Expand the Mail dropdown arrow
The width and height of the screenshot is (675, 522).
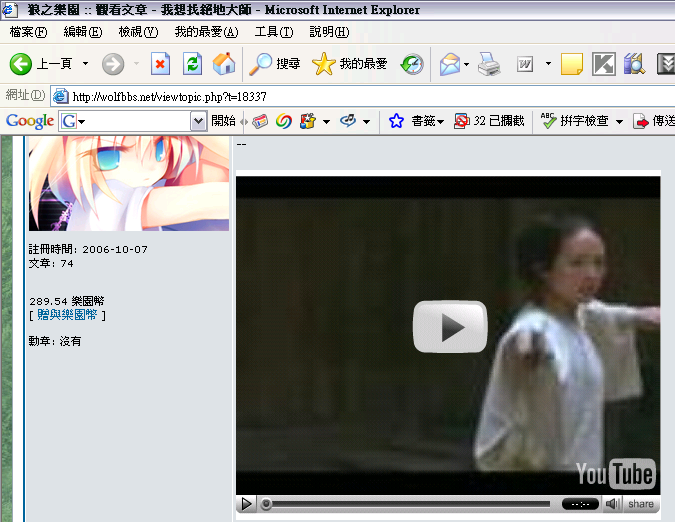(x=466, y=64)
